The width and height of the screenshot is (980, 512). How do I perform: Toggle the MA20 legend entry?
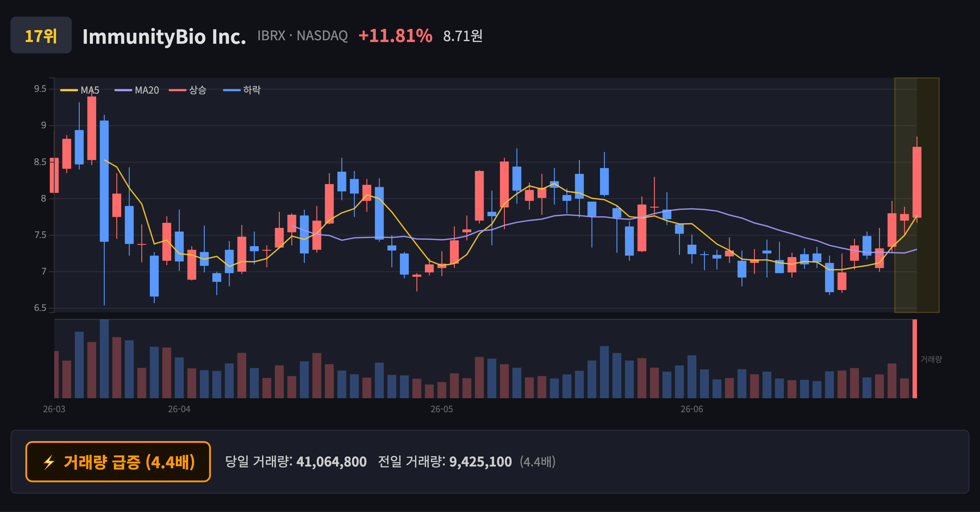click(137, 90)
